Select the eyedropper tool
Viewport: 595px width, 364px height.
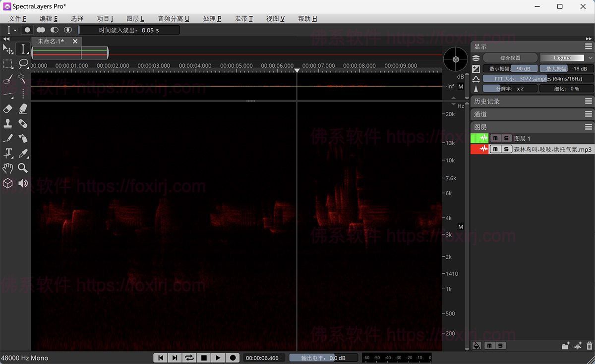click(x=23, y=153)
